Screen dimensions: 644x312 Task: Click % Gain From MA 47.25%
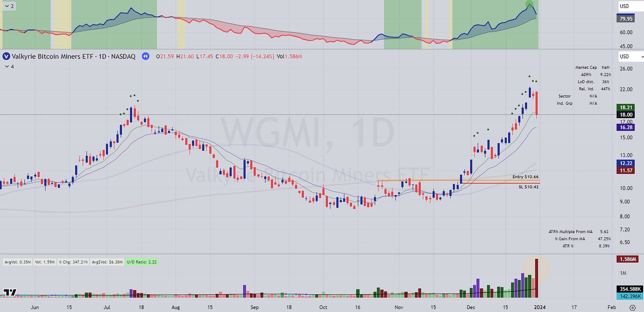click(x=583, y=239)
